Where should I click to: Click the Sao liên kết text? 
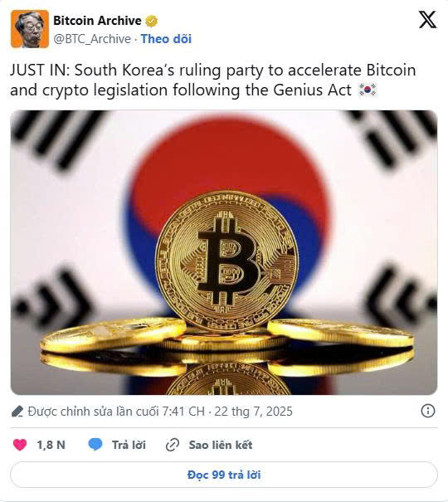(221, 445)
